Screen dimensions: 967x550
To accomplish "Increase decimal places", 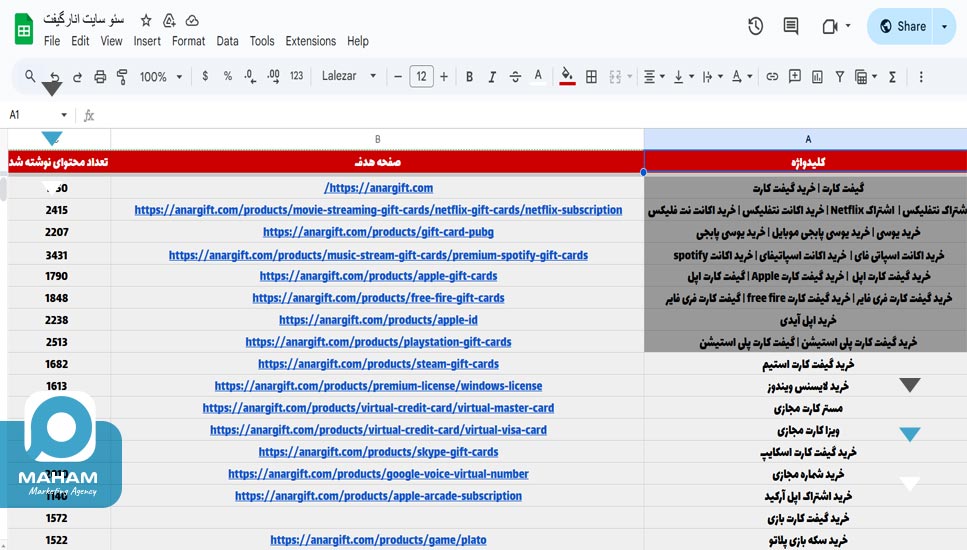I will point(273,76).
